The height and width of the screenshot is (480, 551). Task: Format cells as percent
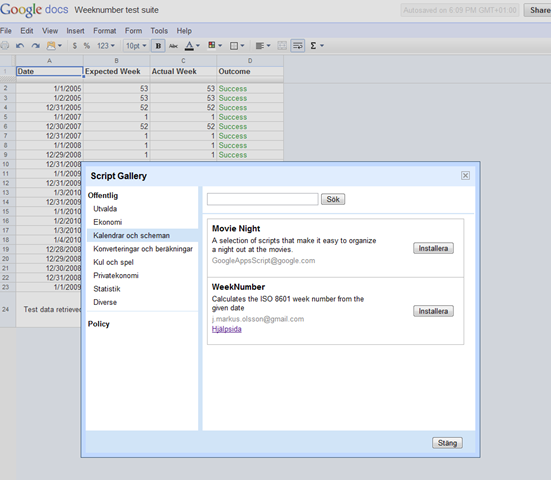[x=86, y=46]
